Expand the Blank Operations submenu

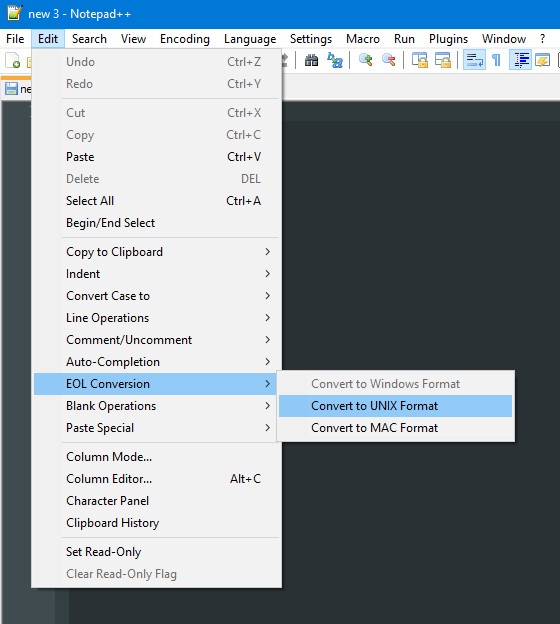(x=155, y=406)
